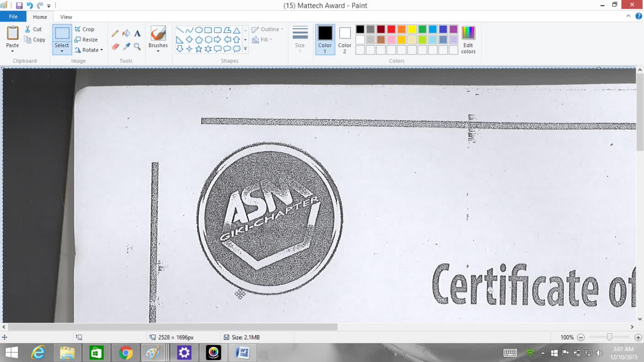Pick the black color swatch

[x=360, y=29]
